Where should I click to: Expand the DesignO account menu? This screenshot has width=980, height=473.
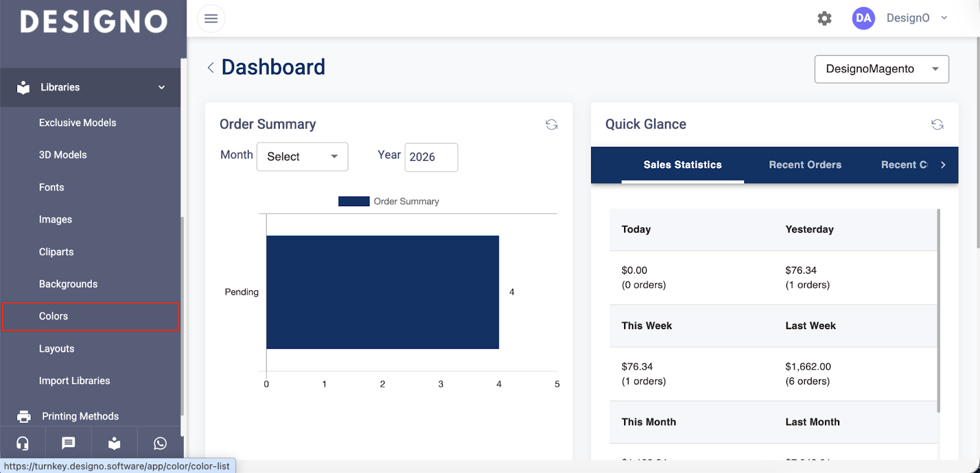tap(944, 18)
